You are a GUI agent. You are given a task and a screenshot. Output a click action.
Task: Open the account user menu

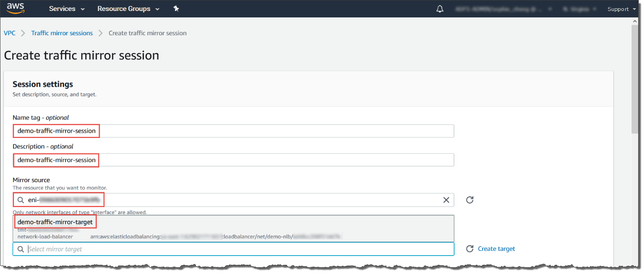(x=501, y=9)
